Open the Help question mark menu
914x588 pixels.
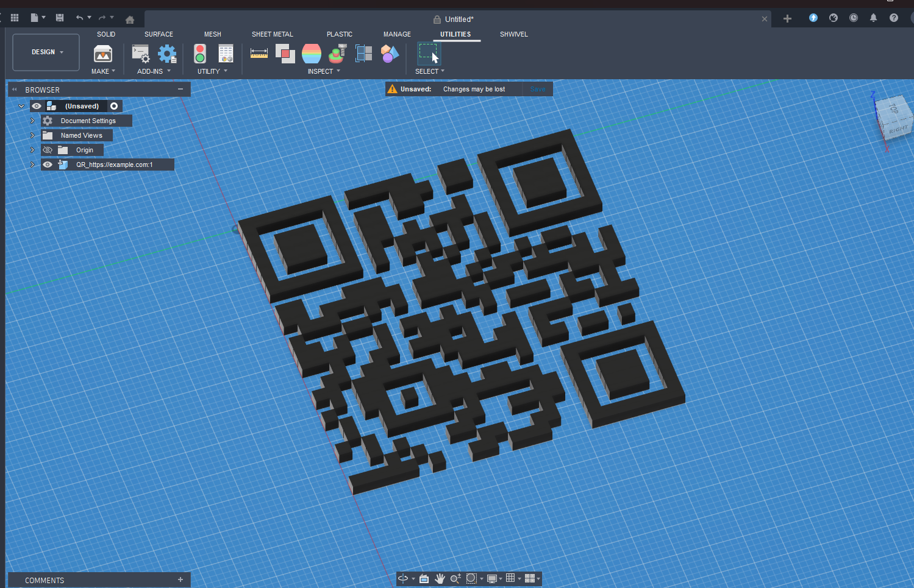[x=894, y=18]
